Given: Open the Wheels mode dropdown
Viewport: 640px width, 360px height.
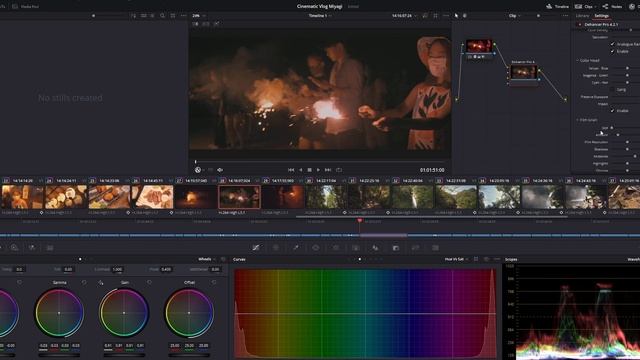Looking at the screenshot, I should 207,259.
